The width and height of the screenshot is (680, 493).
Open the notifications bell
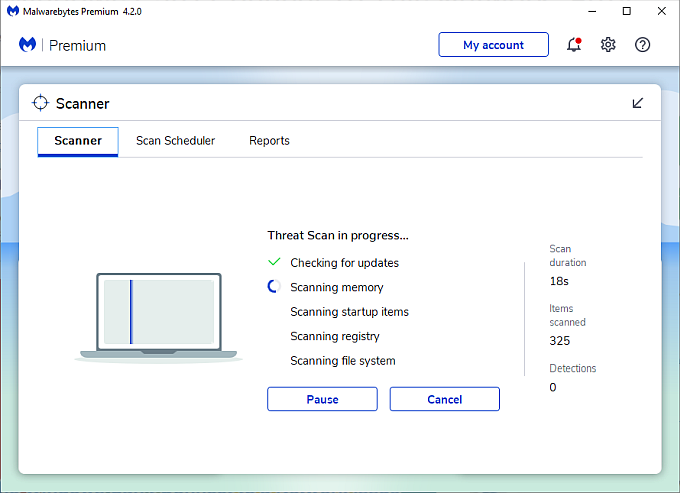click(x=574, y=45)
